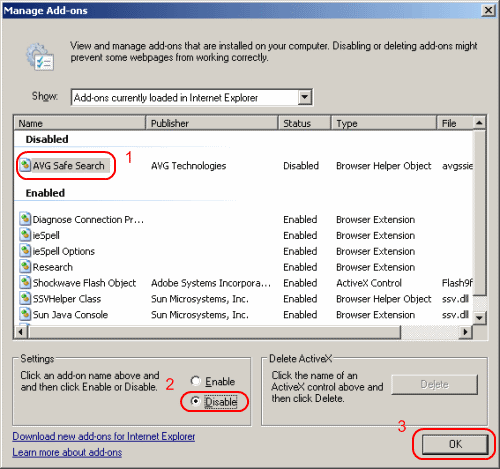Open Download new add-ons for Internet Explorer link
This screenshot has width=500, height=469.
click(x=104, y=436)
